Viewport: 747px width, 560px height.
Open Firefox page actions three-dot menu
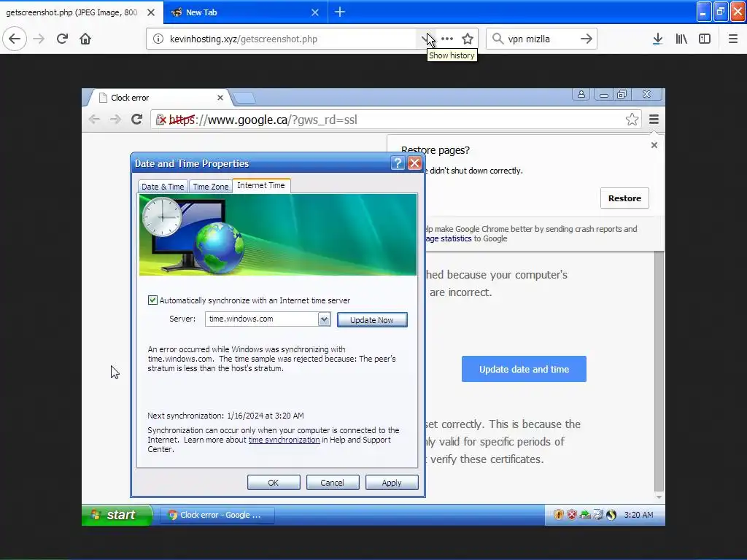pyautogui.click(x=447, y=39)
